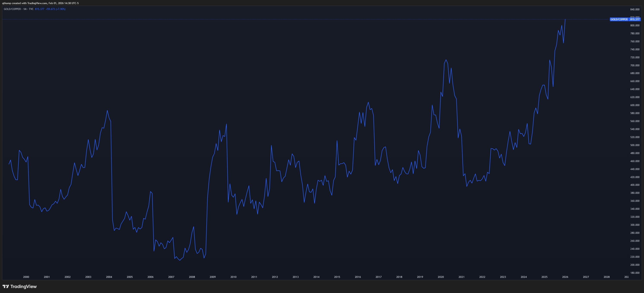This screenshot has width=644, height=293.
Task: Click the 1M interval label in legend
Action: [x=25, y=9]
